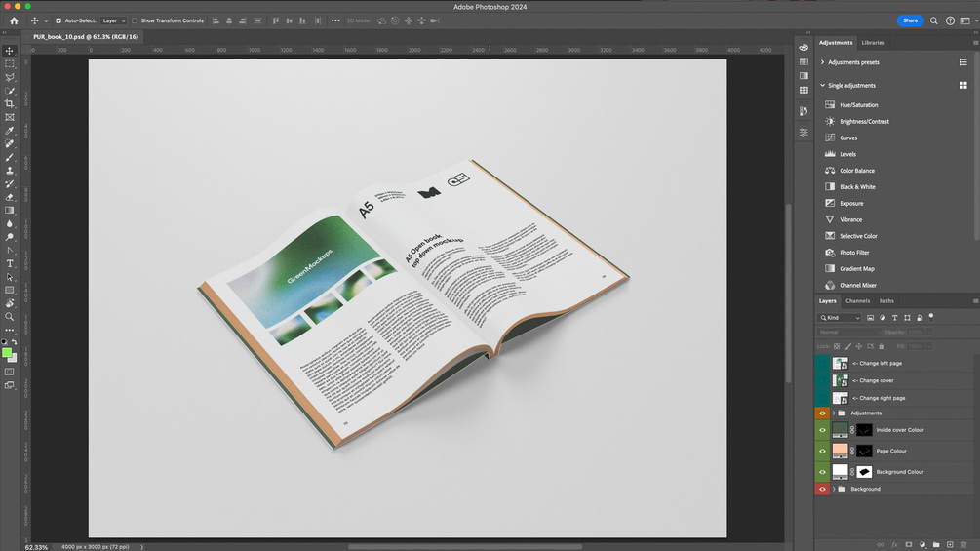Delete the selected layer
980x551 pixels.
[x=963, y=545]
